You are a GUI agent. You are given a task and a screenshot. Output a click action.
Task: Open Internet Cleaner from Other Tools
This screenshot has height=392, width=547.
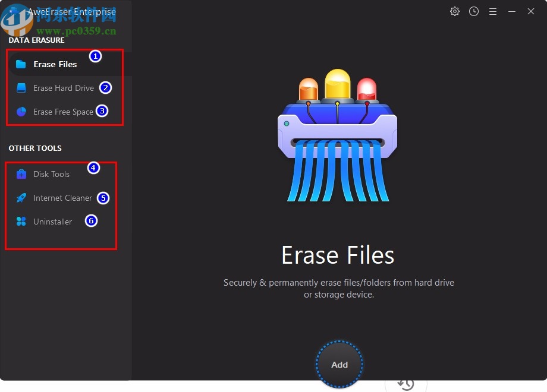coord(62,198)
